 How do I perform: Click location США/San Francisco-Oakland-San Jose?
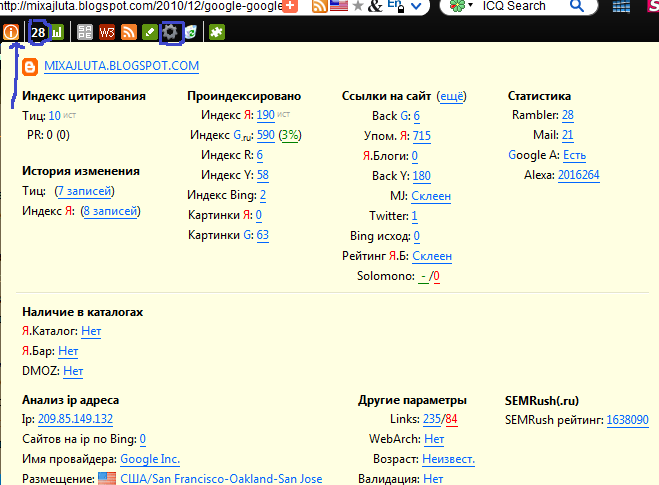point(221,479)
